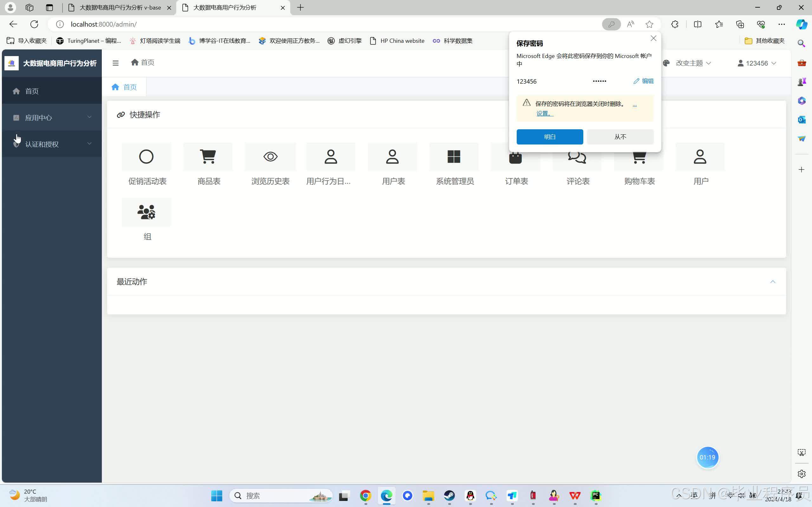The width and height of the screenshot is (812, 507).
Task: Open the 用户行为日志 user icon
Action: (x=331, y=157)
